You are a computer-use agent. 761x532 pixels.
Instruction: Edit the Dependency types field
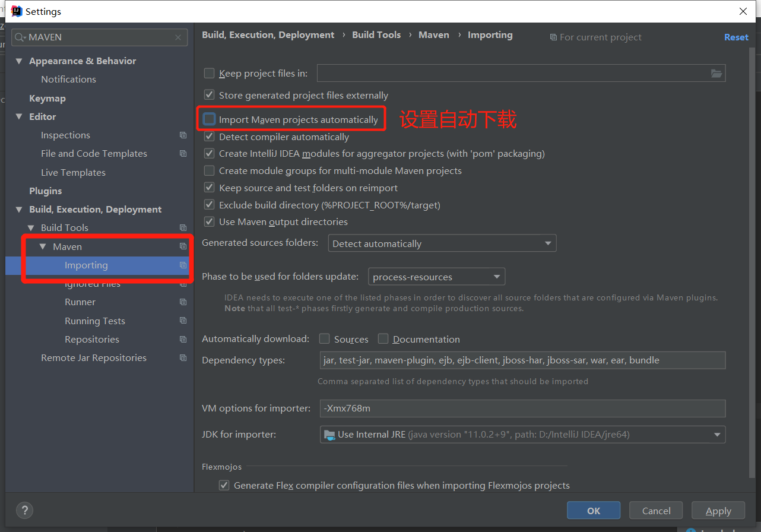coord(522,360)
